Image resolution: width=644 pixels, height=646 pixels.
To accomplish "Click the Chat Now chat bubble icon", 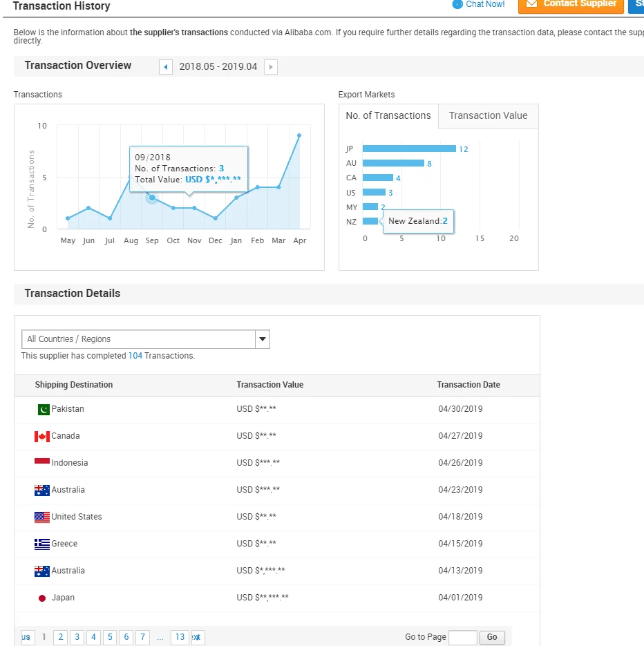I will click(457, 4).
